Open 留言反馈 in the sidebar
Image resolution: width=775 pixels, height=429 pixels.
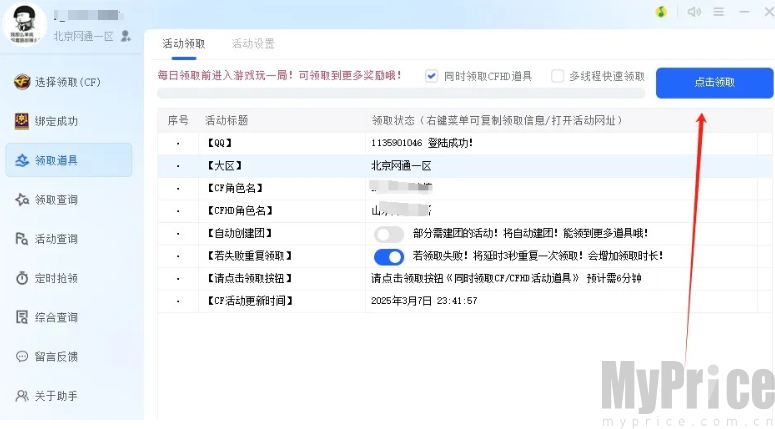pyautogui.click(x=69, y=356)
